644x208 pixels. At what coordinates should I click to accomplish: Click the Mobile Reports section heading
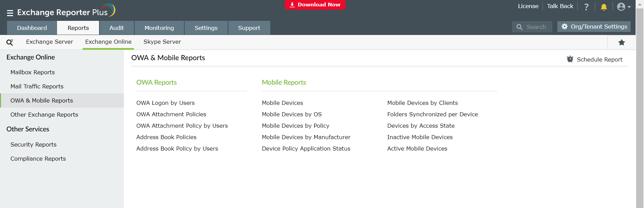[x=284, y=82]
